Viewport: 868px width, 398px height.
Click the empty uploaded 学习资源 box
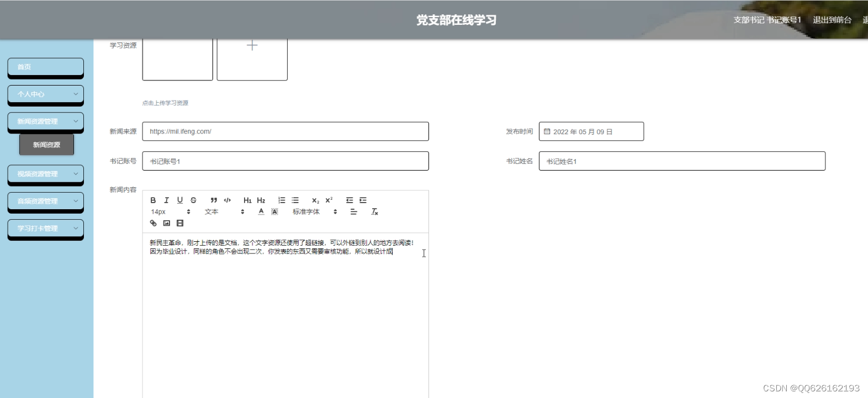coord(178,60)
